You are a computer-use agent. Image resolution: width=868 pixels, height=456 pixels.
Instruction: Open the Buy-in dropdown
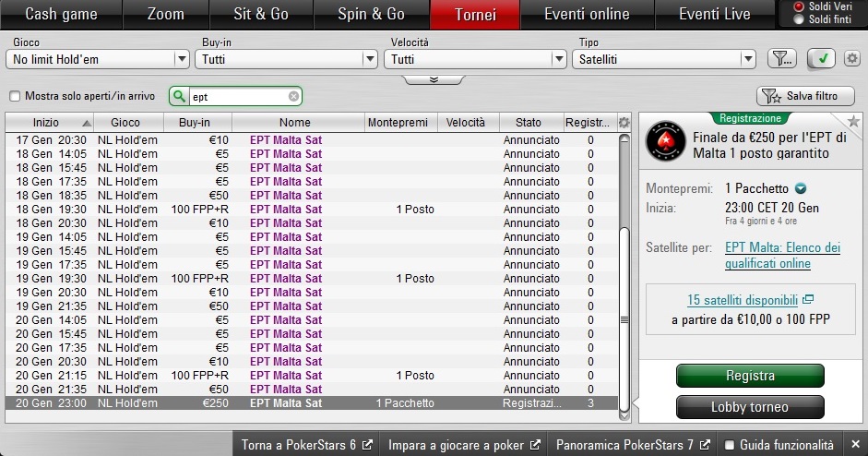[286, 59]
